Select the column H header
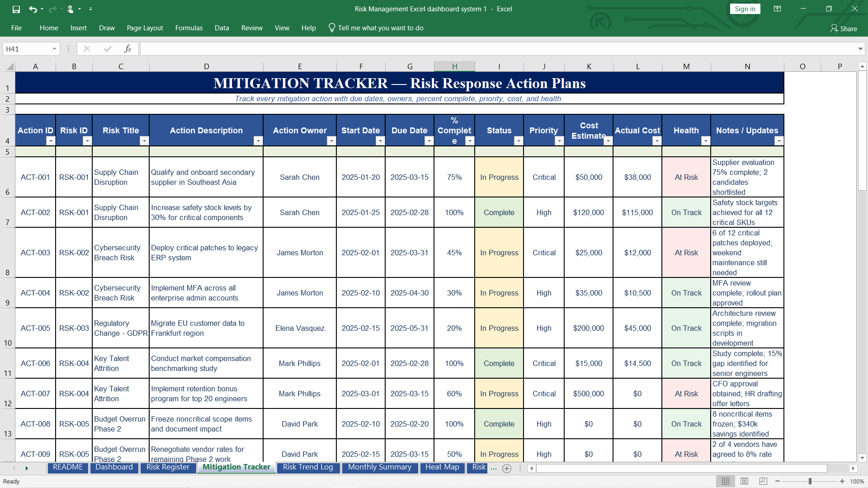The height and width of the screenshot is (488, 868). point(454,66)
